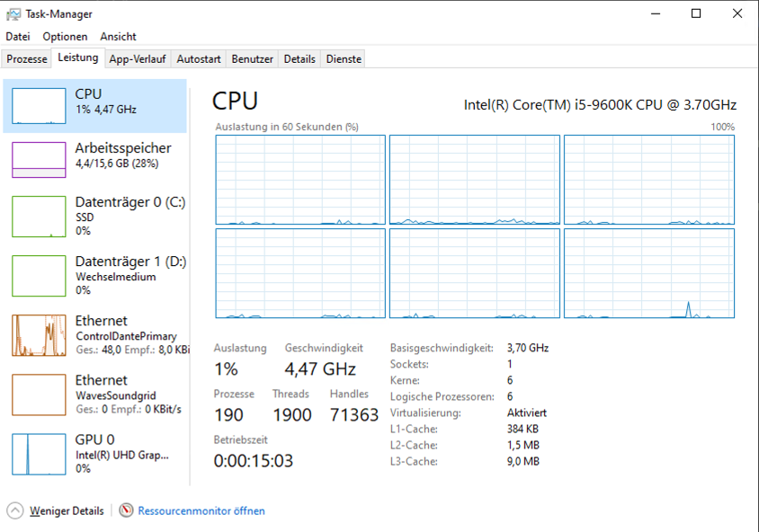This screenshot has width=759, height=532.
Task: Switch to the App-Verlauf tab
Action: pyautogui.click(x=137, y=59)
